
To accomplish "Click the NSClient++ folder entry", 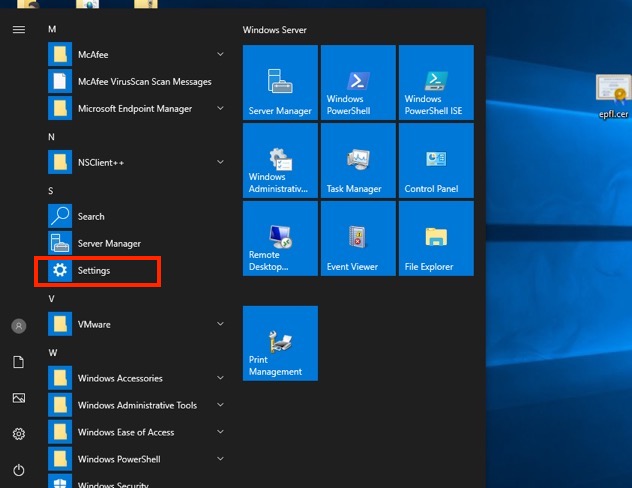I will click(x=137, y=162).
